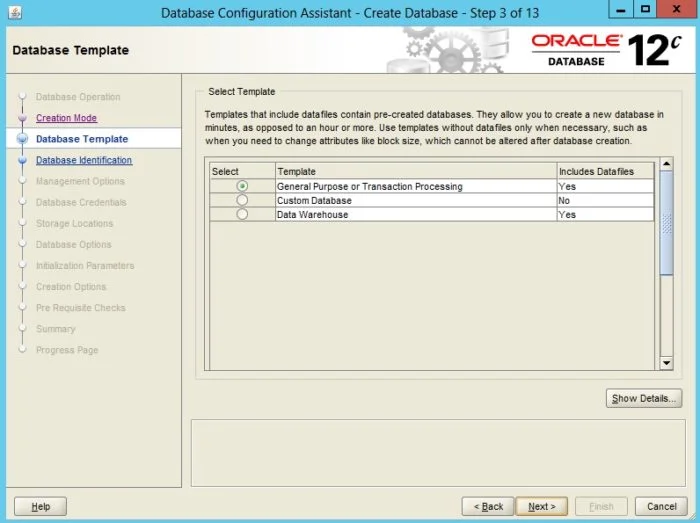700x523 pixels.
Task: Go to the Database Identification step
Action: (84, 160)
